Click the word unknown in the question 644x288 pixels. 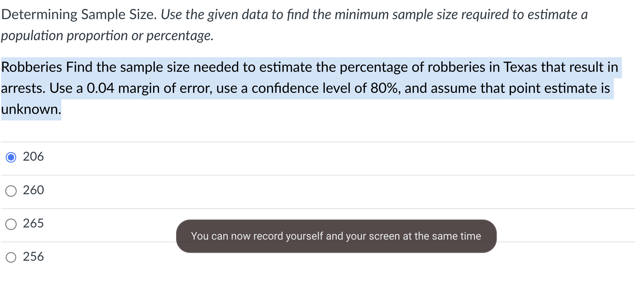(30, 109)
